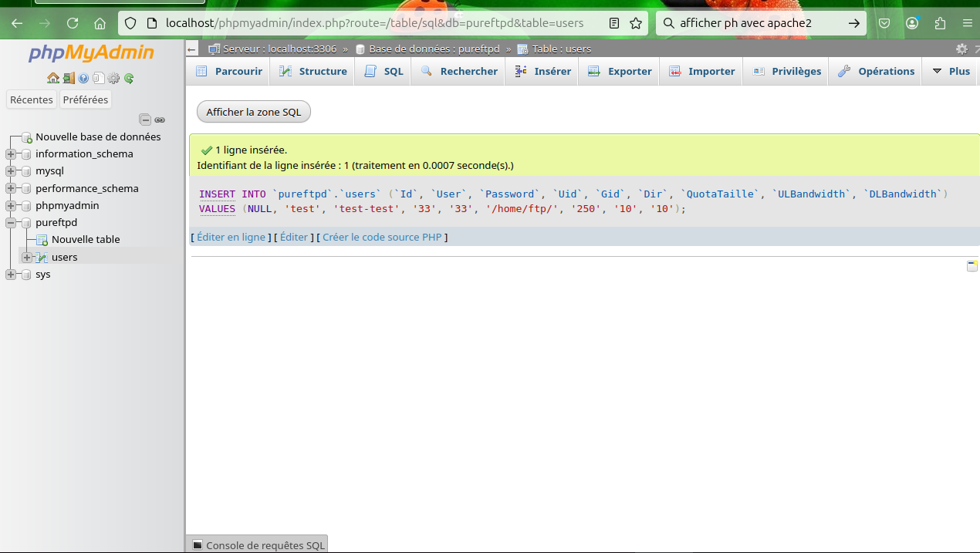Click the sys database cylinder icon
The height and width of the screenshot is (553, 980).
[27, 275]
